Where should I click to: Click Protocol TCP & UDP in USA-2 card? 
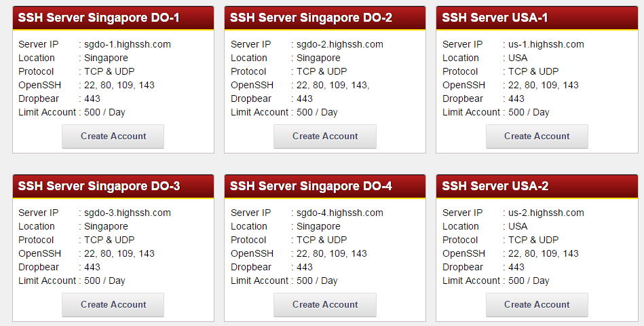tap(533, 240)
